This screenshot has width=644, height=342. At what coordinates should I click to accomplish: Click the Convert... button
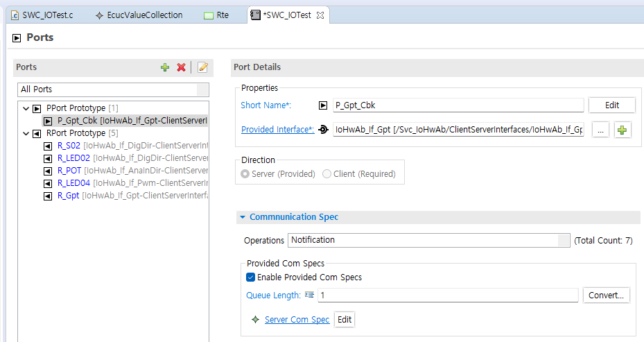pos(607,296)
